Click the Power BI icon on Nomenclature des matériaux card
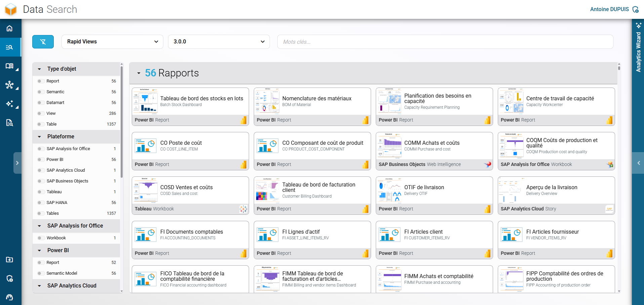Viewport: 644px width, 305px height. pos(366,120)
